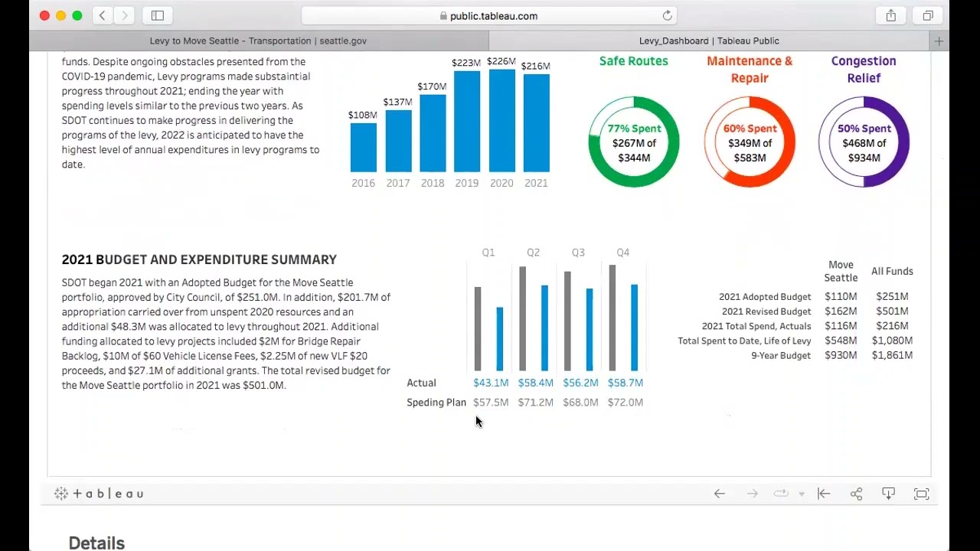Image resolution: width=980 pixels, height=551 pixels.
Task: Click the Move Seattle column header
Action: click(x=841, y=271)
